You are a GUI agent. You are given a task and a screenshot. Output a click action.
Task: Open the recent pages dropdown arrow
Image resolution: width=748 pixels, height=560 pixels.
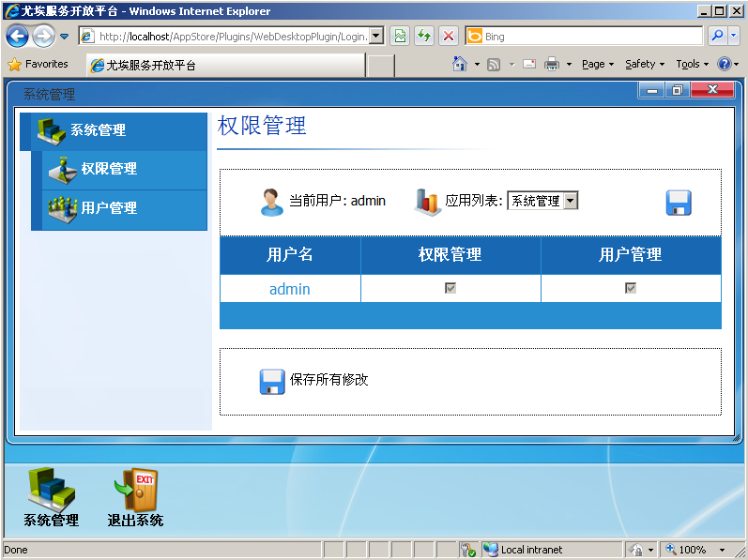pyautogui.click(x=65, y=37)
